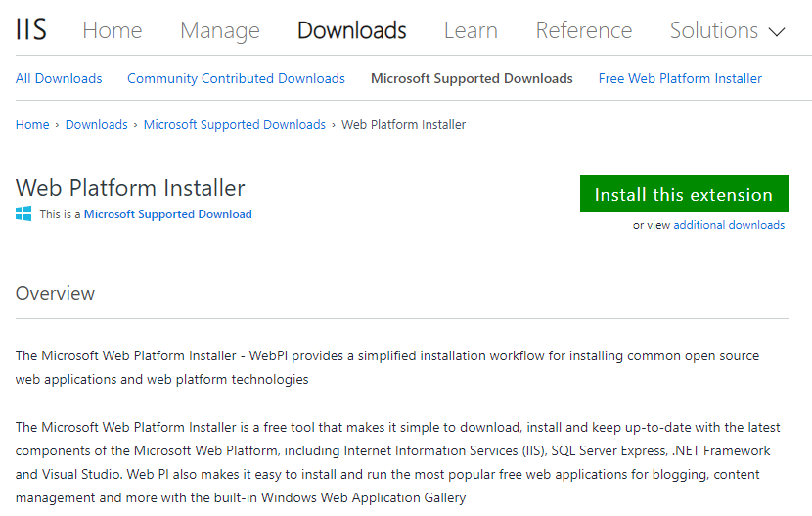
Task: Open the additional downloads link
Action: click(729, 225)
